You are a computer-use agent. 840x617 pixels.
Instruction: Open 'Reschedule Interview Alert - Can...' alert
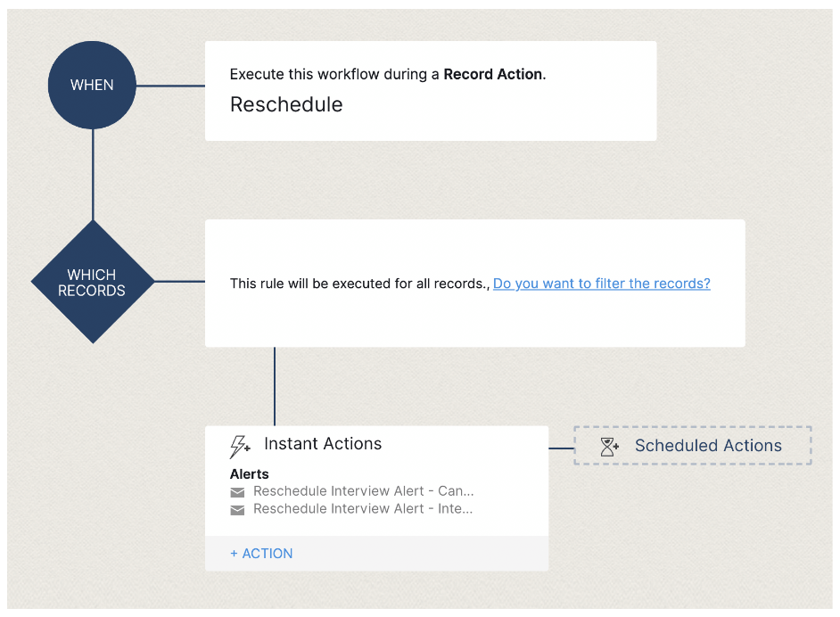[363, 491]
